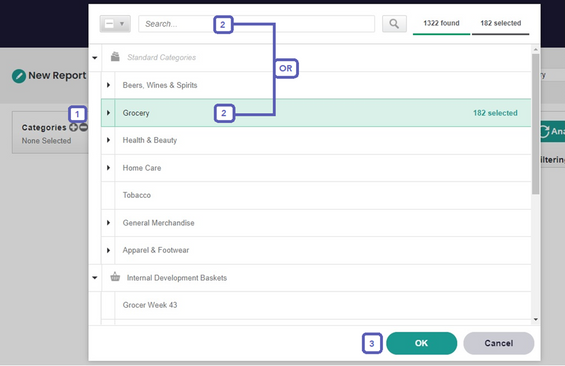The image size is (565, 366).
Task: Toggle the select-all checkbox in search bar
Action: click(x=109, y=24)
